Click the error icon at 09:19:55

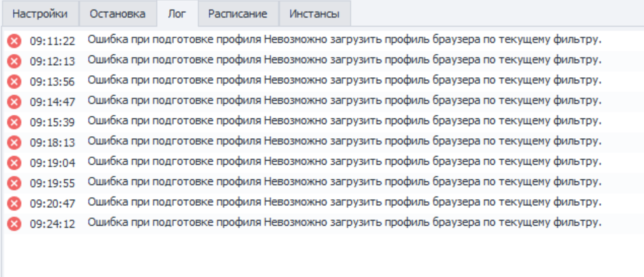[x=14, y=183]
